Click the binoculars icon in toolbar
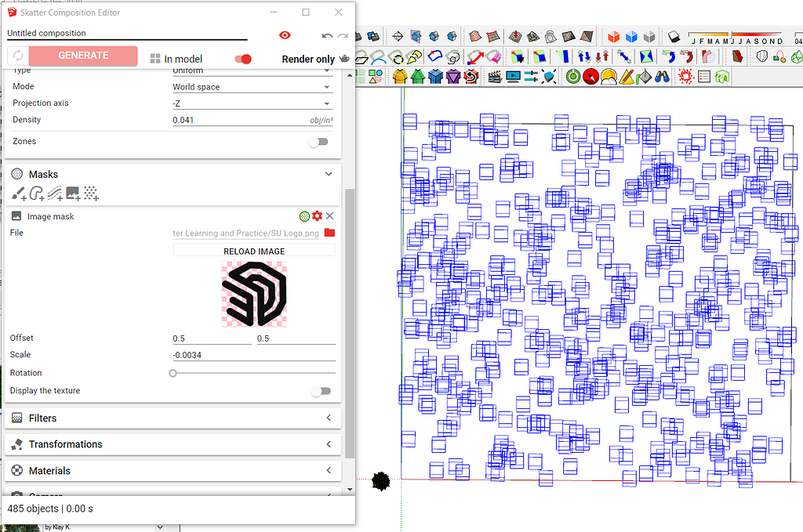The width and height of the screenshot is (803, 532). click(662, 77)
